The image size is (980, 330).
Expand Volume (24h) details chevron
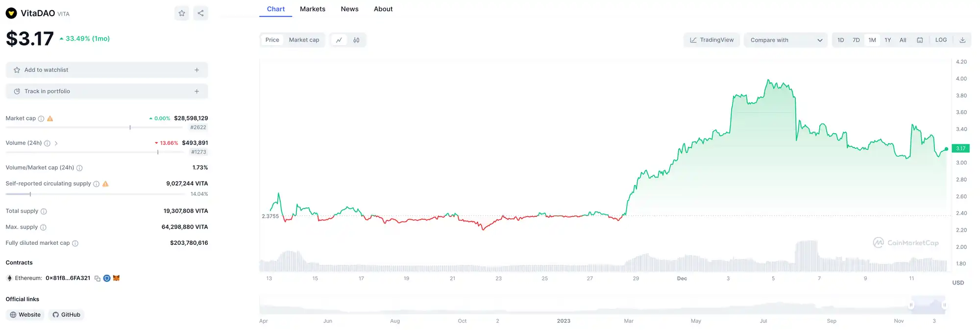tap(56, 143)
